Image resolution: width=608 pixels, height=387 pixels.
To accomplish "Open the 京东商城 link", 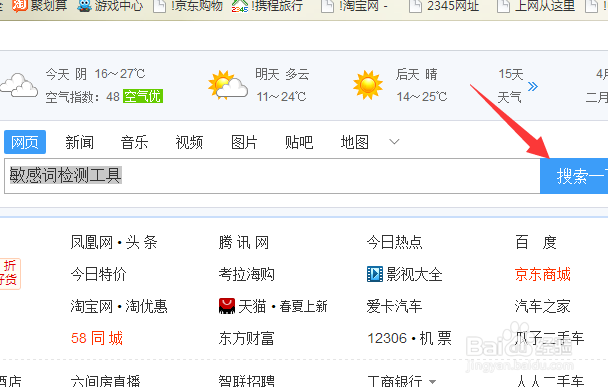I will click(x=543, y=275).
